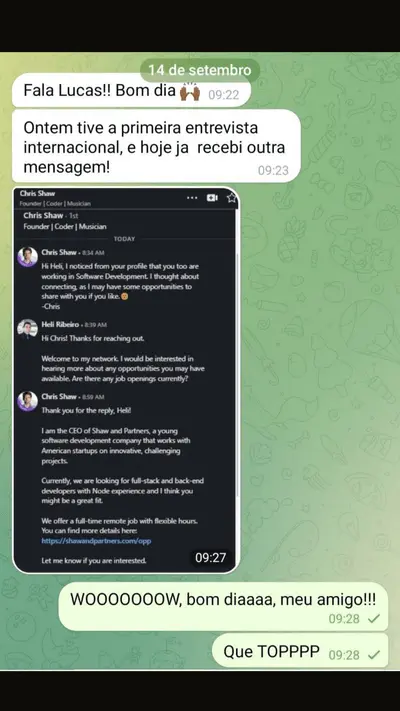This screenshot has height=711, width=400.
Task: Open the shawandpartners.com/opp link
Action: [96, 541]
